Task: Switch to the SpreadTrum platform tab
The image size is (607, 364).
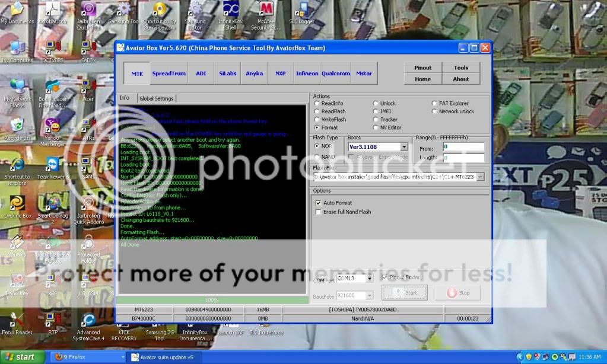Action: coord(169,74)
